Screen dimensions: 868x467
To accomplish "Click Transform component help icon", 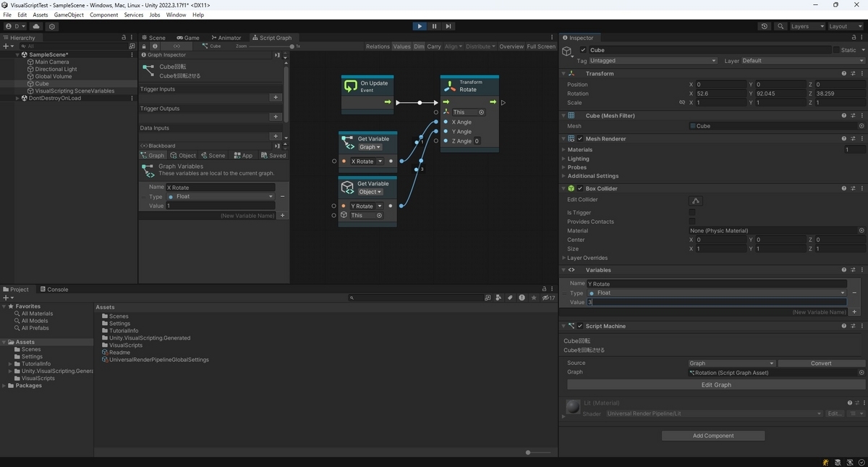I will pos(844,73).
